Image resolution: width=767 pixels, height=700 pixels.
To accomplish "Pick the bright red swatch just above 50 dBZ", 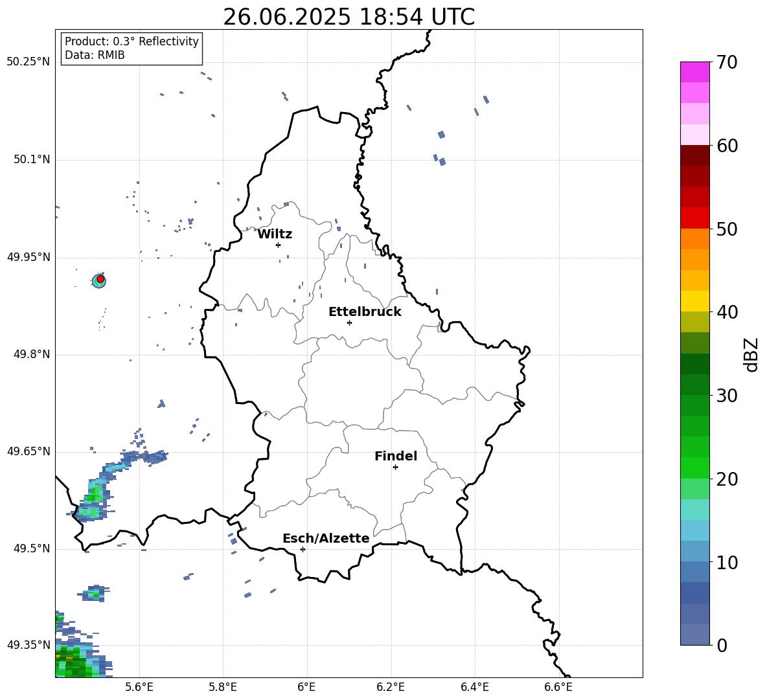I will tap(694, 218).
